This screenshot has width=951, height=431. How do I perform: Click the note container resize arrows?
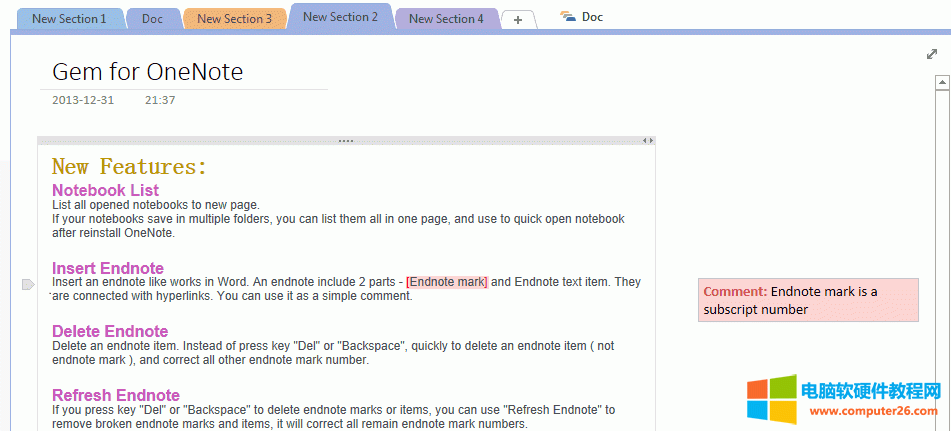pos(647,141)
